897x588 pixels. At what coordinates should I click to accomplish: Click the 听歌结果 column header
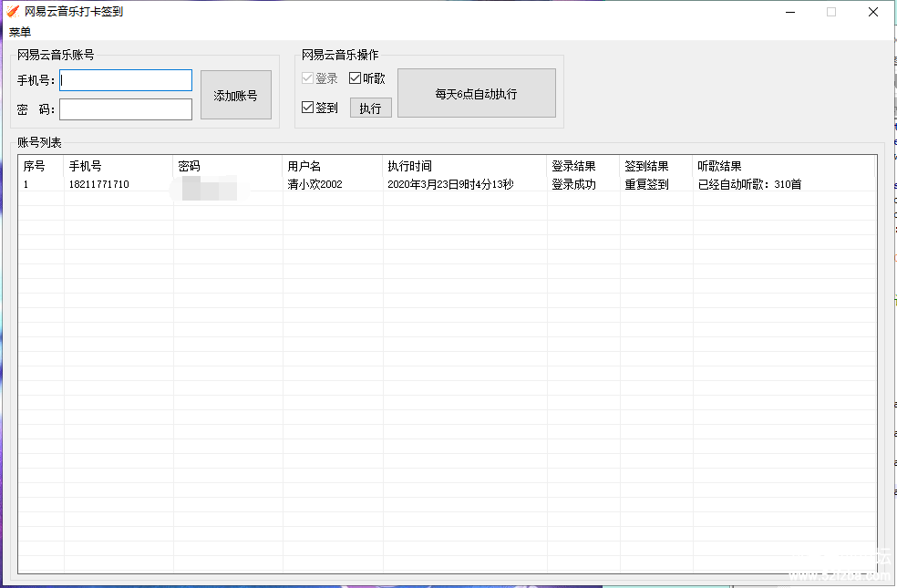point(784,166)
